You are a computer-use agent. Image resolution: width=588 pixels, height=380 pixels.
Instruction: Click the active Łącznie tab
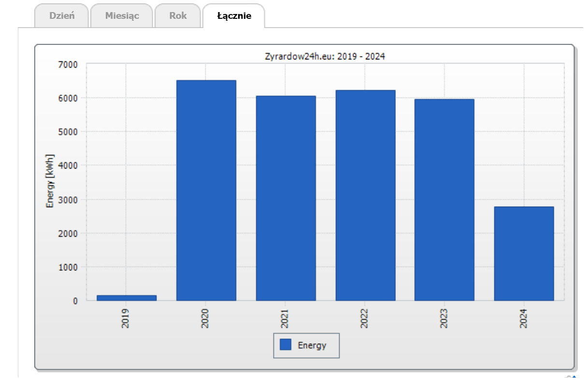click(x=234, y=15)
